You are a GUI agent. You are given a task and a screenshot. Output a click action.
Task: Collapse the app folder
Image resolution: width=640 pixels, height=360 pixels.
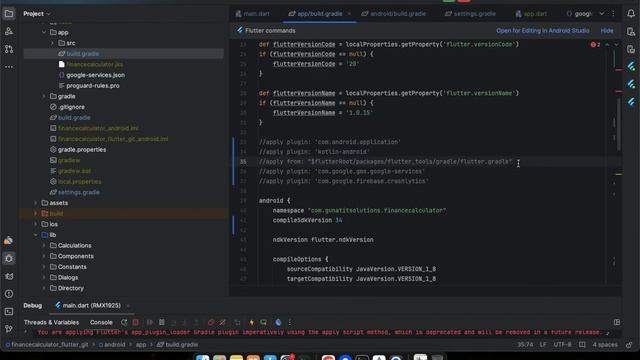44,32
